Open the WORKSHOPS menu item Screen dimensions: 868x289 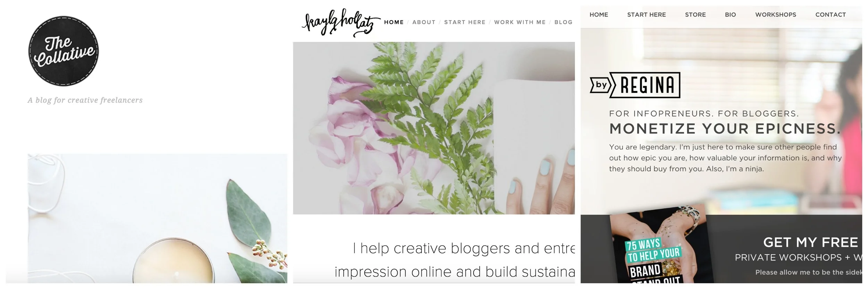click(775, 15)
